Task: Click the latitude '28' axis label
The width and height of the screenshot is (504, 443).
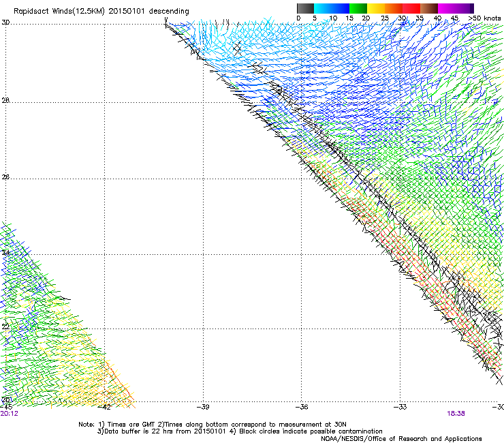Action: coord(5,100)
